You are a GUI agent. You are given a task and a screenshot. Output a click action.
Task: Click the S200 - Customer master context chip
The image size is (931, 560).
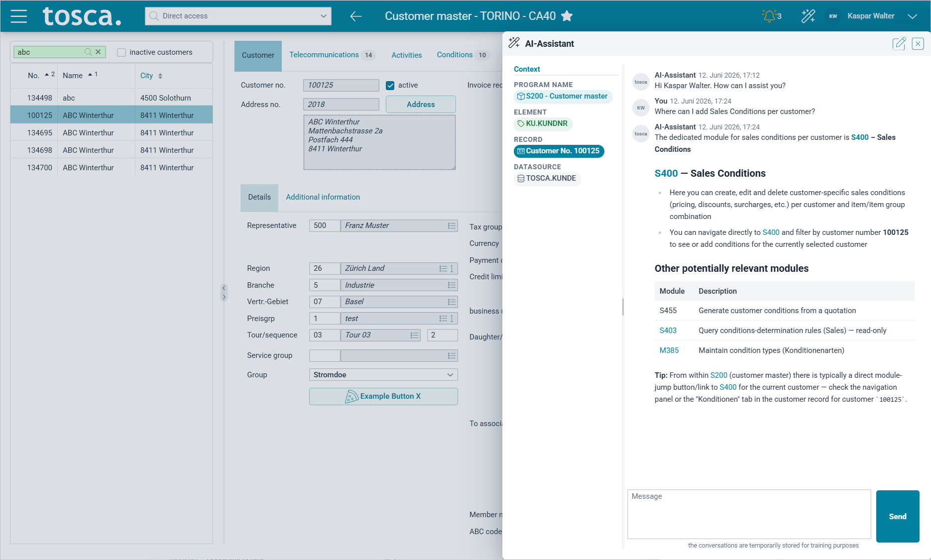click(563, 97)
